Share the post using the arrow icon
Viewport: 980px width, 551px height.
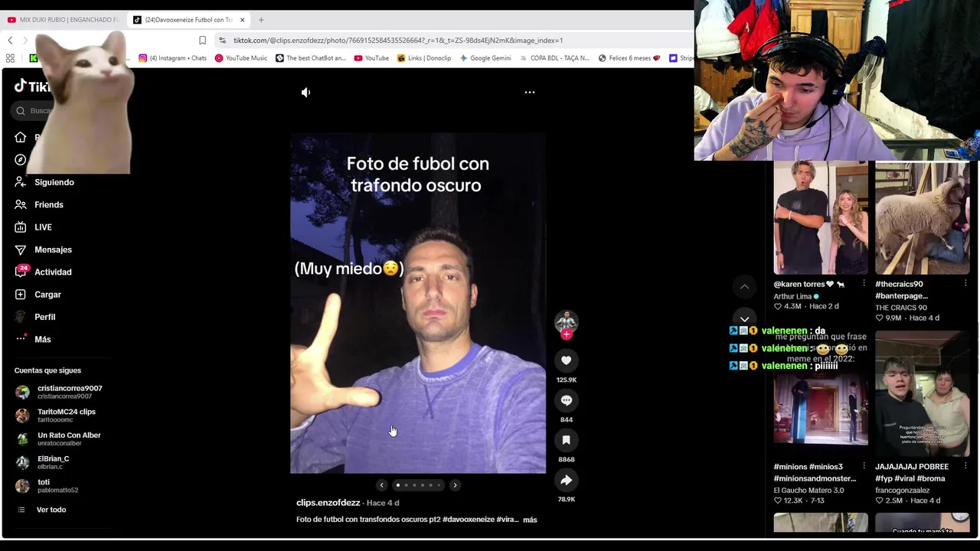click(x=567, y=480)
